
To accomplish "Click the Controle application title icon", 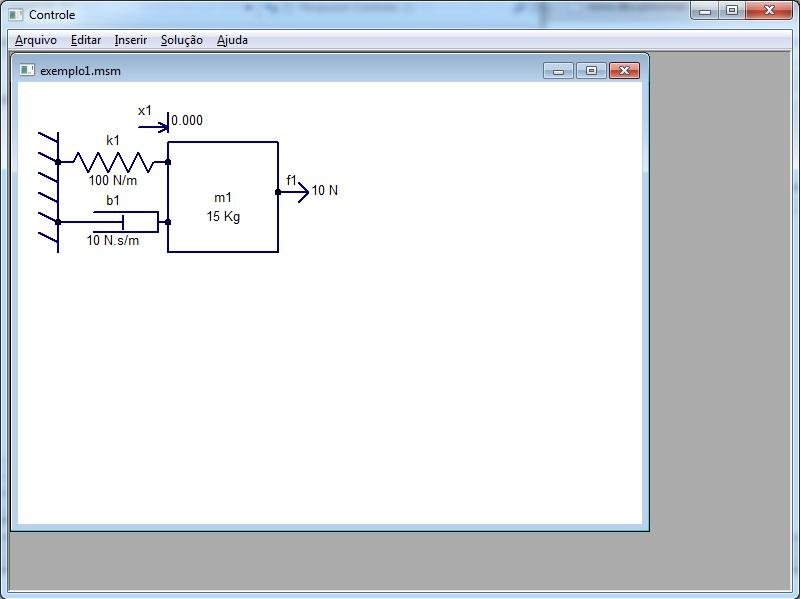I will click(x=15, y=15).
